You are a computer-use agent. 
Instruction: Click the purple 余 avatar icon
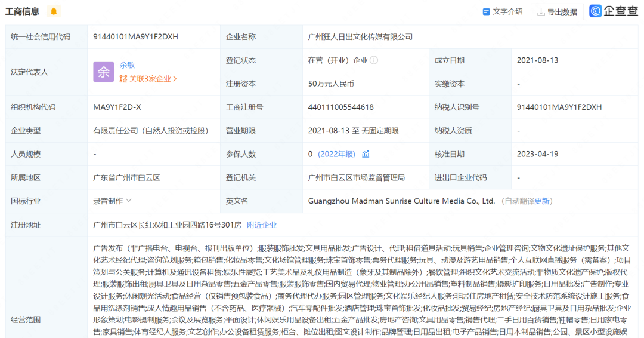pyautogui.click(x=103, y=72)
